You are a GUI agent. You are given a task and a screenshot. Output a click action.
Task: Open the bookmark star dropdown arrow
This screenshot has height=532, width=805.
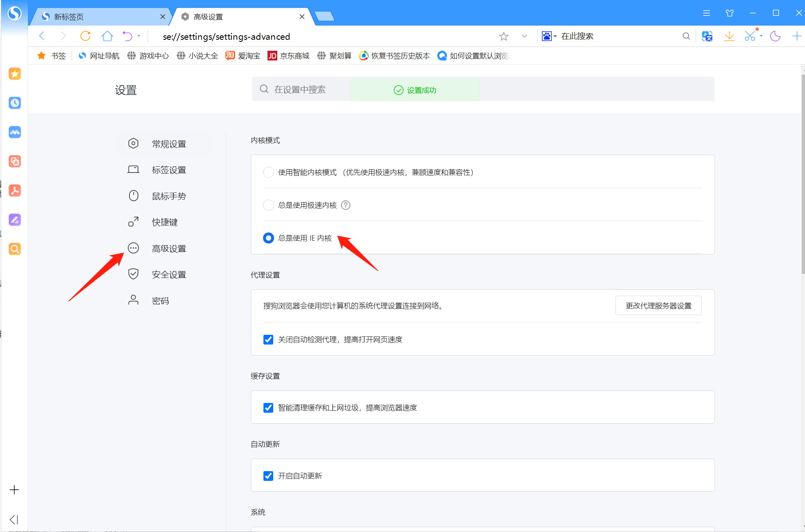[x=524, y=36]
